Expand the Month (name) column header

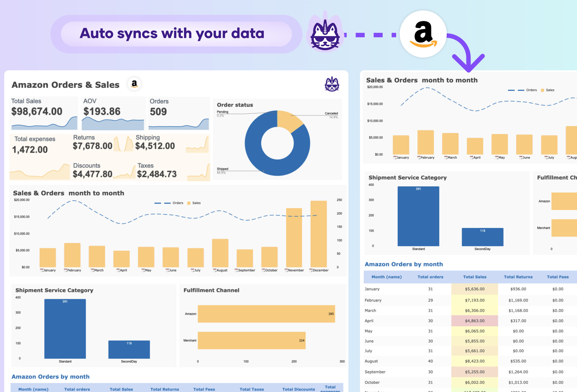click(386, 277)
